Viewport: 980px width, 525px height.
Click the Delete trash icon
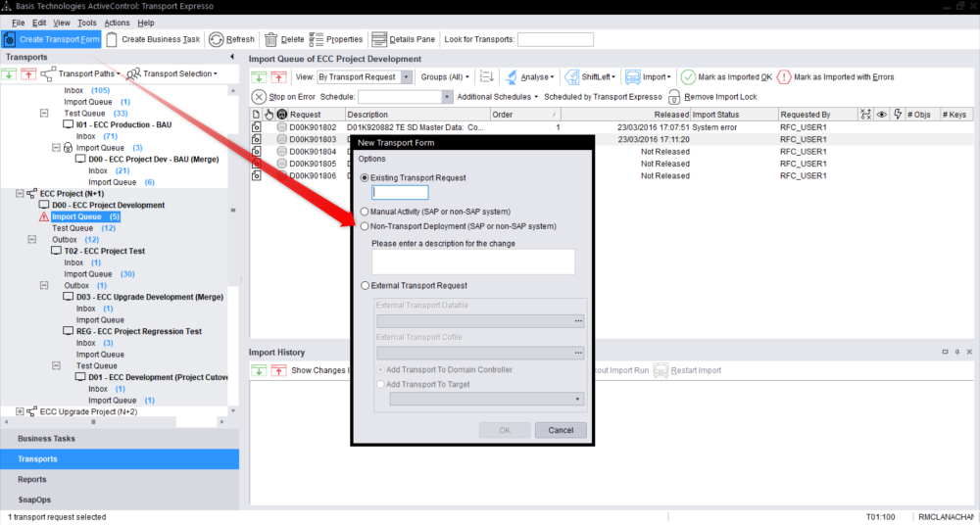pos(270,39)
